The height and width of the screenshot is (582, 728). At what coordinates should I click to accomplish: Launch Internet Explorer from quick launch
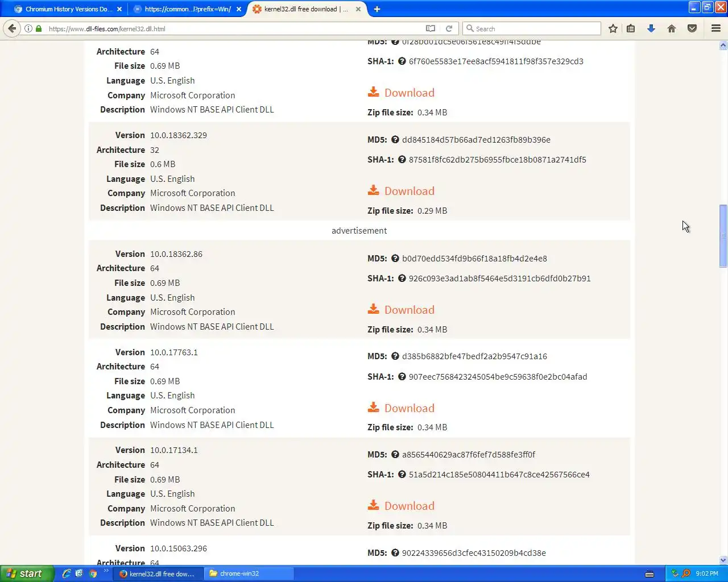(x=67, y=573)
